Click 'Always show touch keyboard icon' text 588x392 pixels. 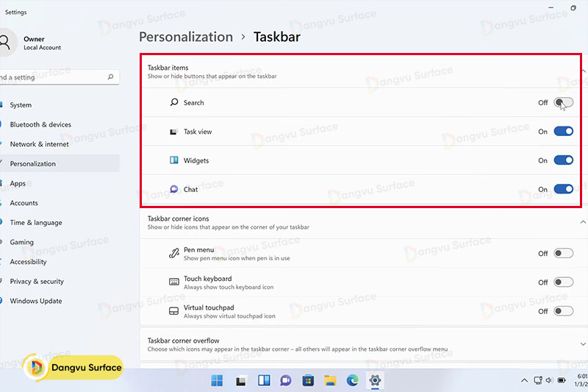229,287
